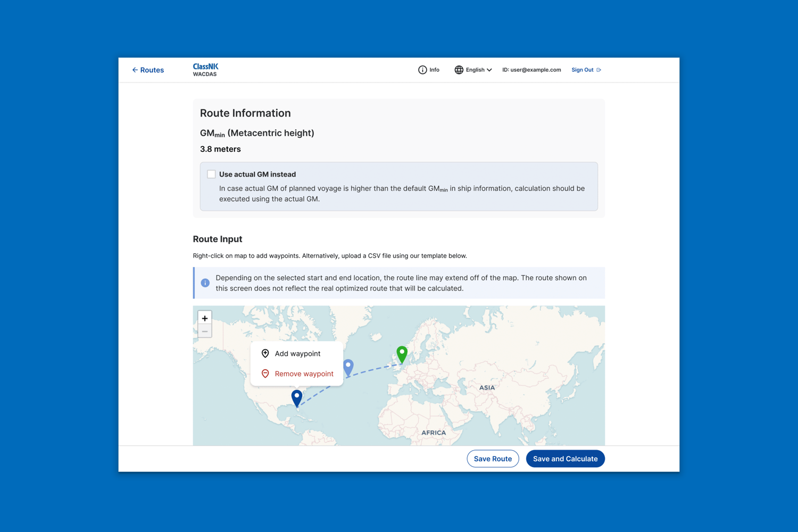Choose Remove waypoint from the context menu
Viewport: 798px width, 532px height.
[303, 374]
